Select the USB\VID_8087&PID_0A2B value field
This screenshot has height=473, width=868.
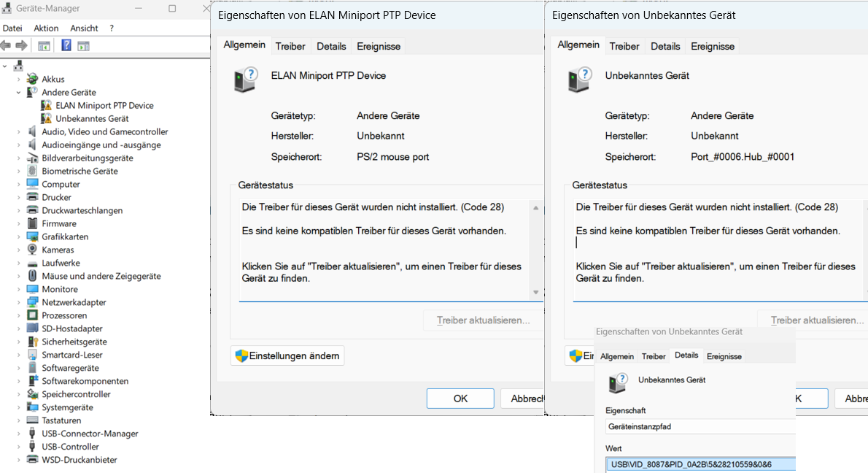coord(700,464)
